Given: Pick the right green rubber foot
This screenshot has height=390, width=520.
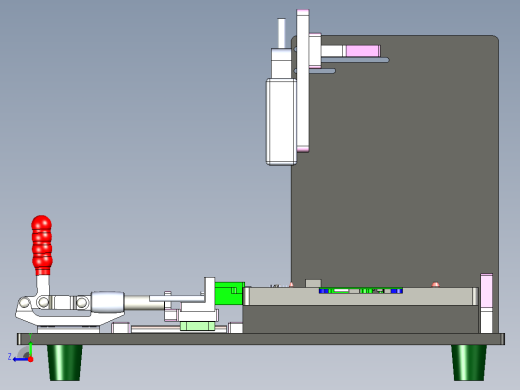Looking at the screenshot, I should click(469, 363).
